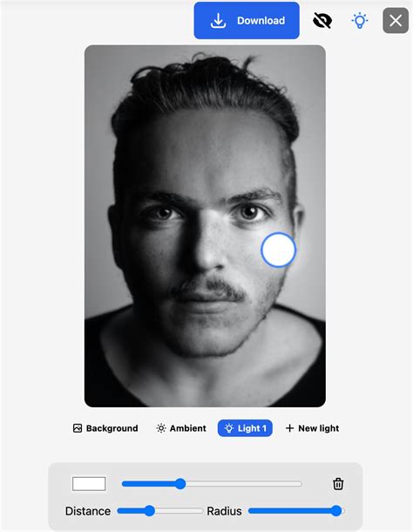
Task: Click the Download button
Action: click(247, 21)
